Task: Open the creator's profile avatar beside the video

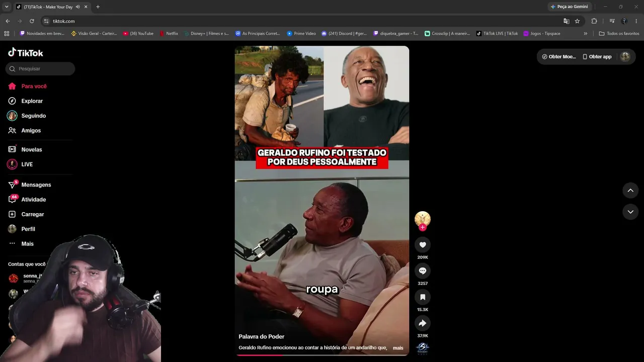Action: coord(423,219)
